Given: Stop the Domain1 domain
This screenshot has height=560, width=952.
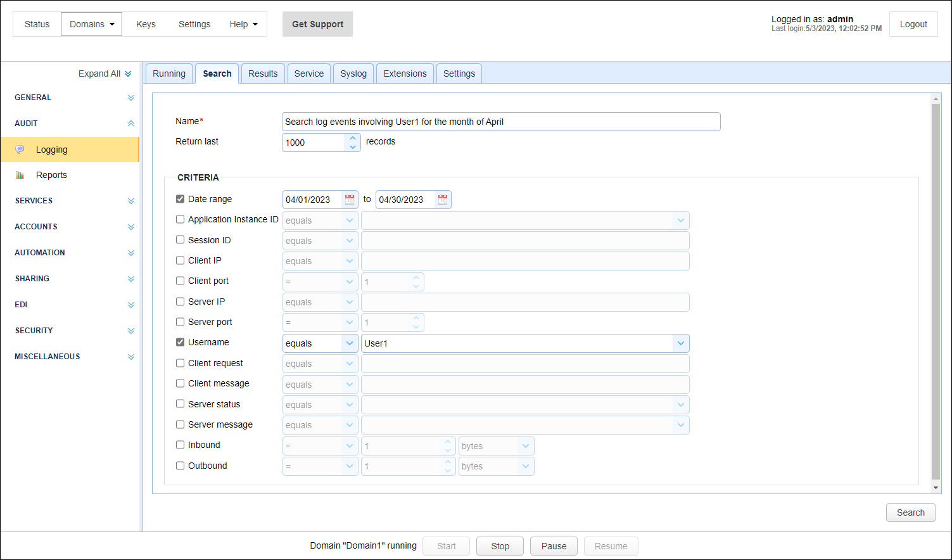Looking at the screenshot, I should 500,546.
